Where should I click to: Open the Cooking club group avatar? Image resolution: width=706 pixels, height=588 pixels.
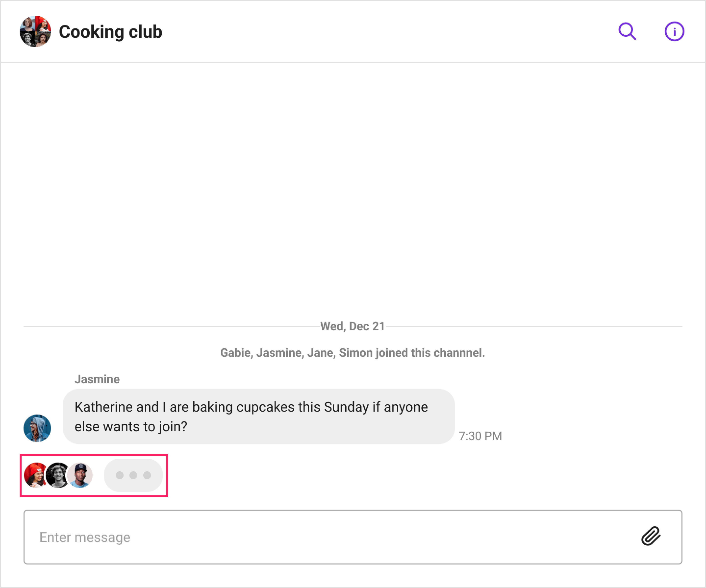click(35, 31)
